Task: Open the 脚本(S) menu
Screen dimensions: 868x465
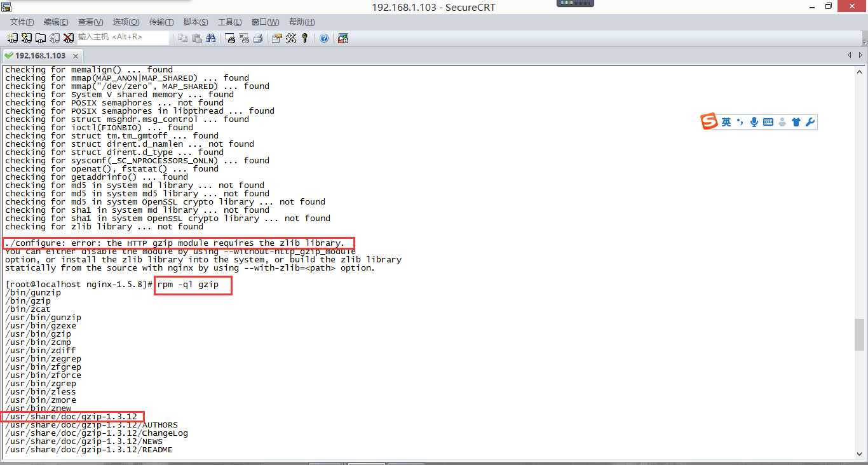Action: (x=195, y=22)
